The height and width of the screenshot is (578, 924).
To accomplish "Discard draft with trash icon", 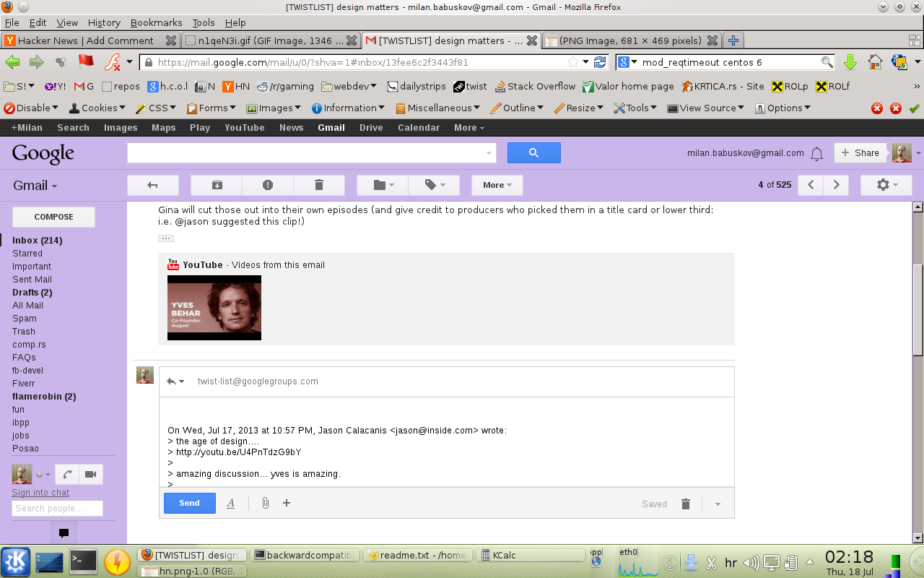I will pyautogui.click(x=686, y=504).
